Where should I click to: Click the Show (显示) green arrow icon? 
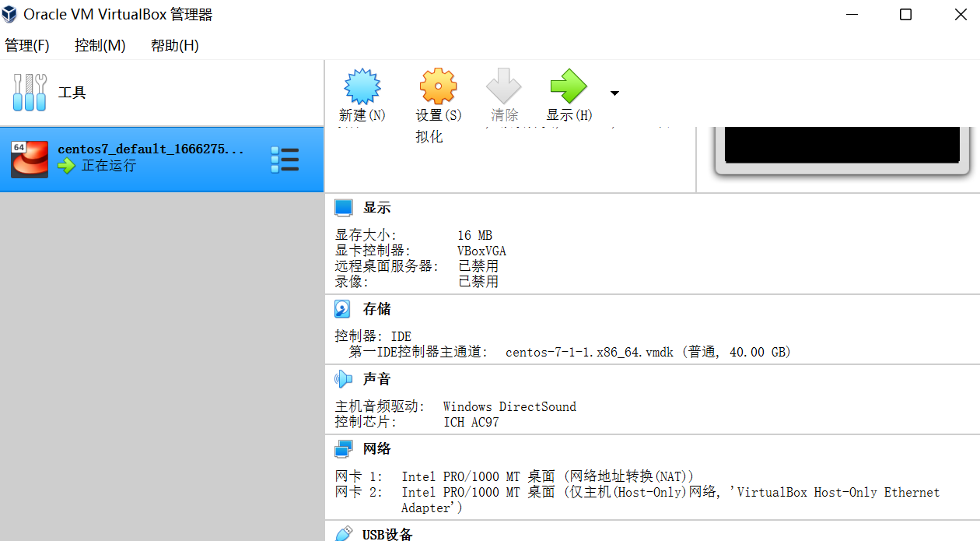point(569,86)
